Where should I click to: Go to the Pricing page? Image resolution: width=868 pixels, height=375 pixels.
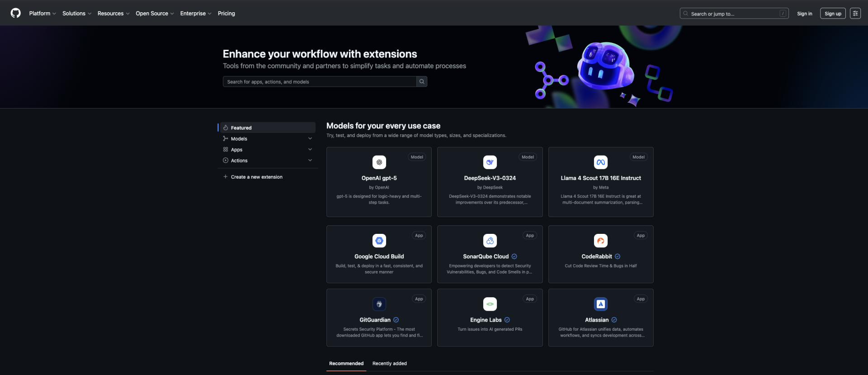[226, 14]
